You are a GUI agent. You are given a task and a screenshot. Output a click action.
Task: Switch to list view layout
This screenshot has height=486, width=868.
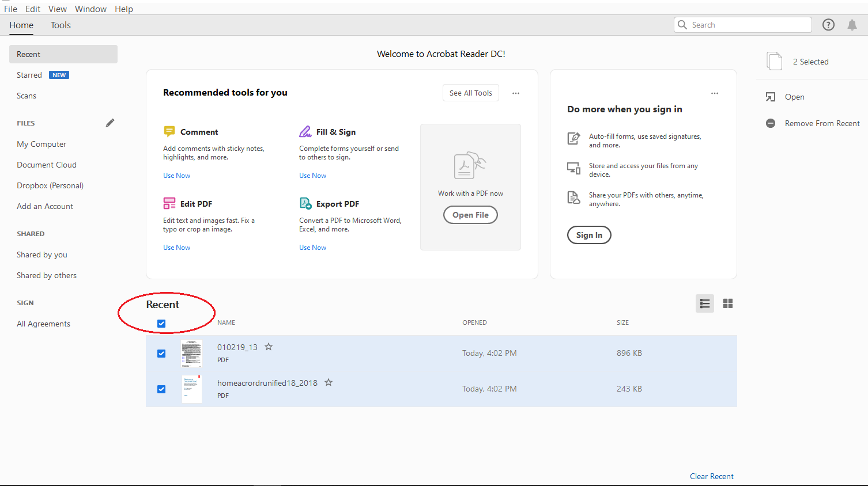coord(705,303)
